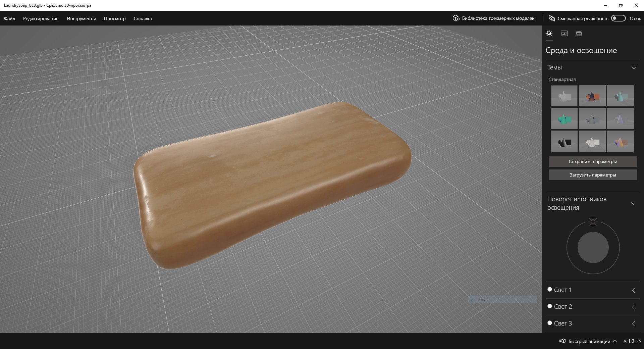Select the white shapes theme thumbnail
The image size is (644, 349).
pos(592,141)
